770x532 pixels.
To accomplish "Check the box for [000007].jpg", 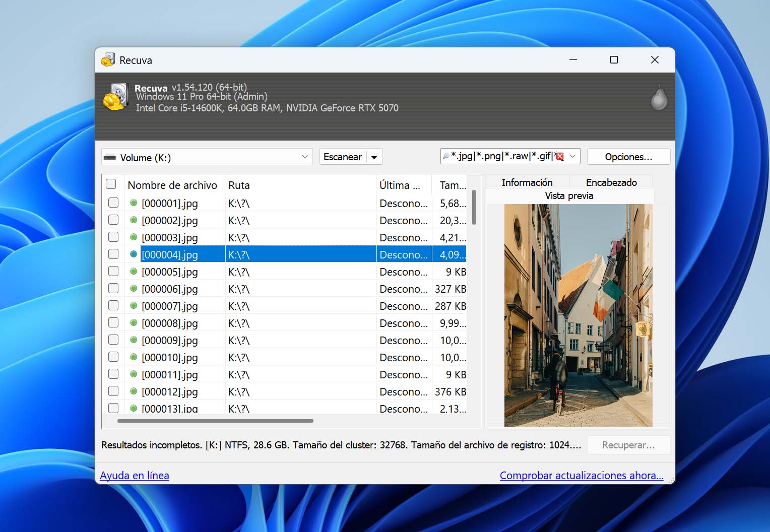I will [x=113, y=305].
